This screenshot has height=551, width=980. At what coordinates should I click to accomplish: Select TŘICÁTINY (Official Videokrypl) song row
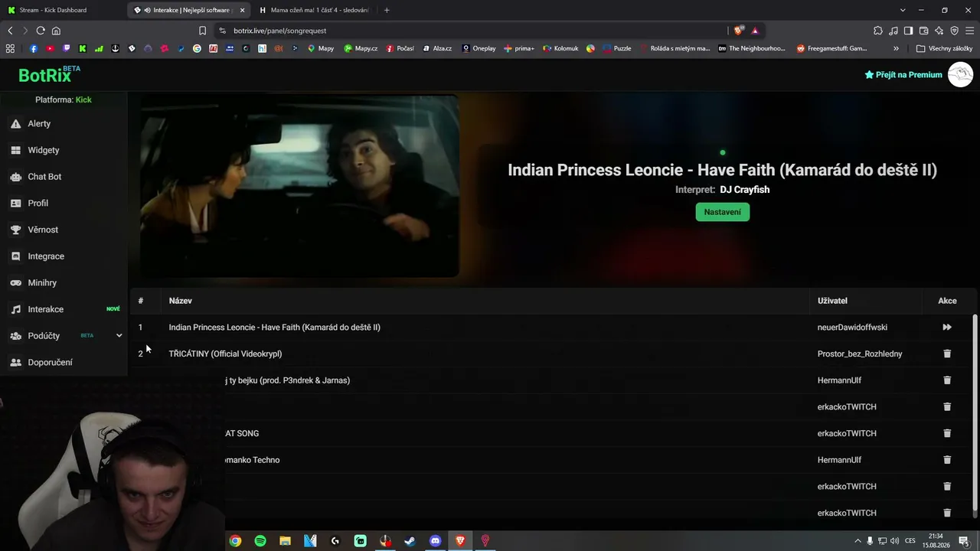(551, 354)
